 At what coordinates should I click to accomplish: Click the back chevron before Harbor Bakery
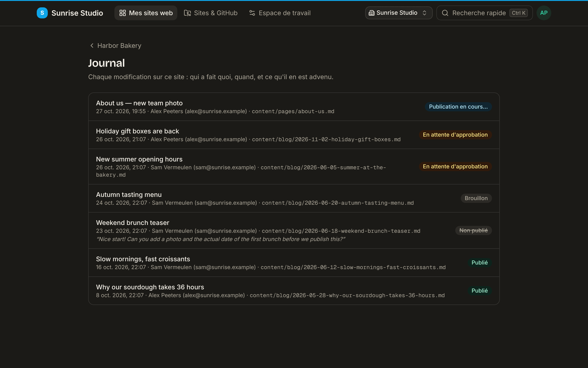coord(92,46)
